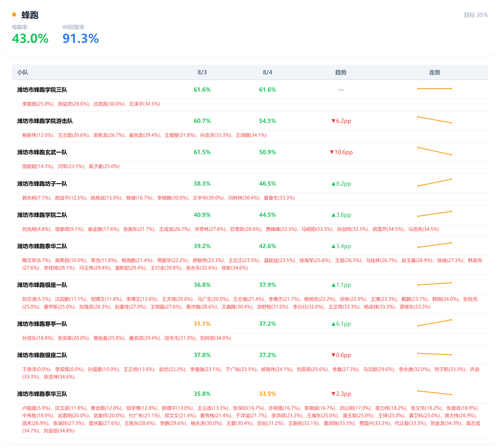This screenshot has height=448, width=500.
Task: Click the falling sparkline for 学院游击队
Action: pyautogui.click(x=435, y=120)
